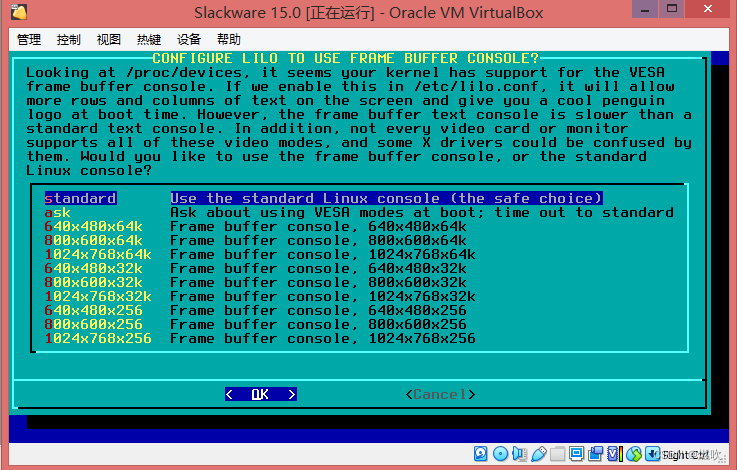The width and height of the screenshot is (737, 470).
Task: Pick the 1024x768x32k frame buffer entry
Action: click(260, 297)
